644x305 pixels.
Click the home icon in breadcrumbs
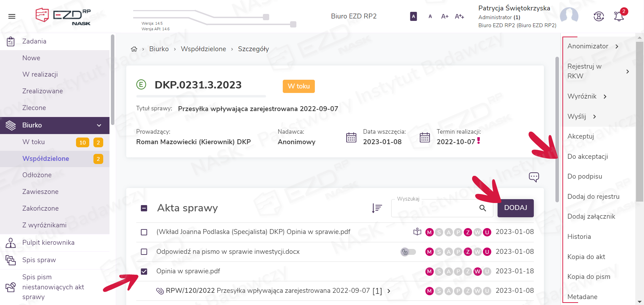[134, 49]
